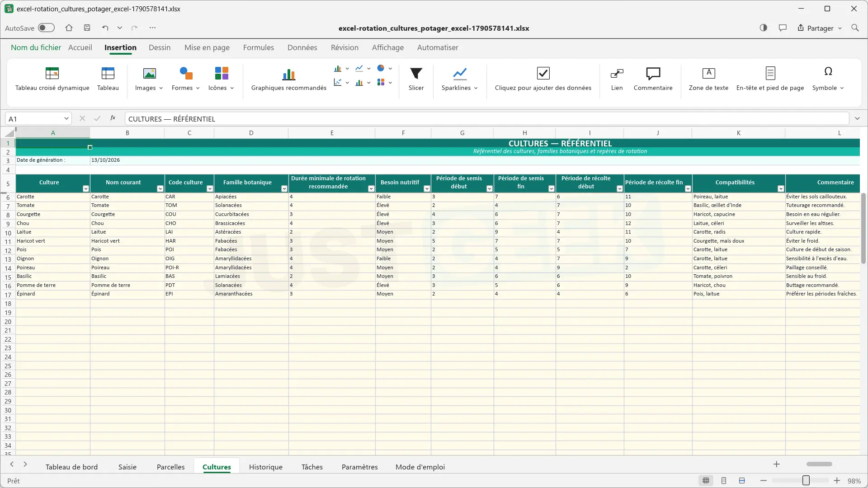
Task: Open the Formules ribbon tab
Action: [x=258, y=47]
